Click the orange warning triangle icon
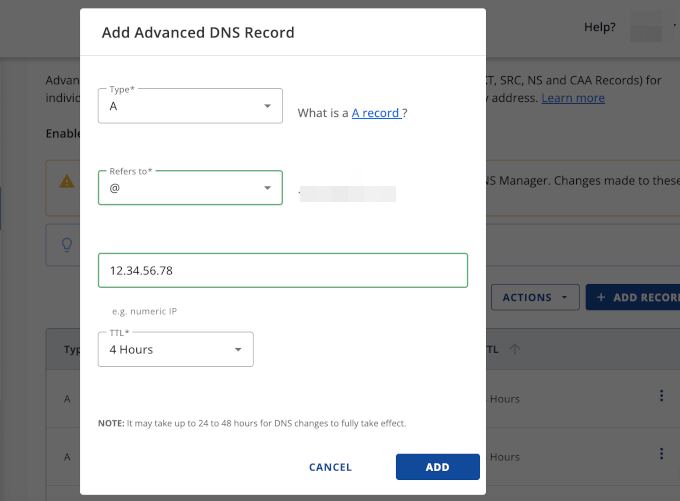680x501 pixels. point(67,182)
